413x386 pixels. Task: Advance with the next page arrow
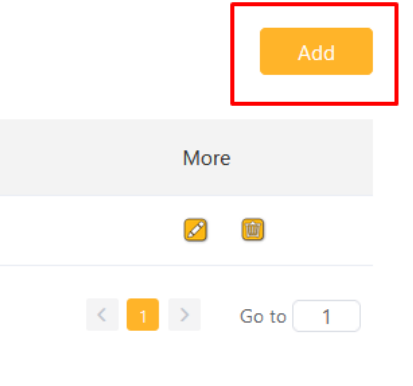click(184, 314)
